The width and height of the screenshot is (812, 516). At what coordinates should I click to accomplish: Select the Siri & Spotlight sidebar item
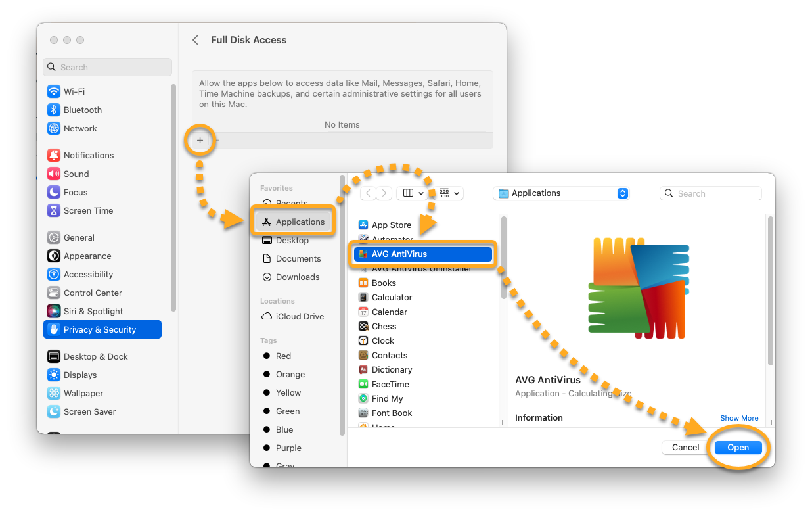(x=93, y=311)
